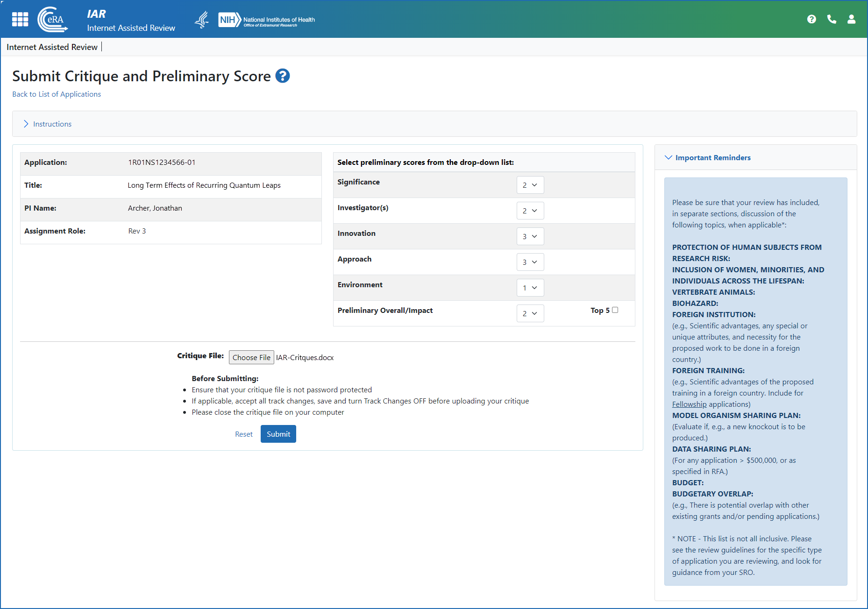
Task: Open the Approach score dropdown
Action: (x=530, y=262)
